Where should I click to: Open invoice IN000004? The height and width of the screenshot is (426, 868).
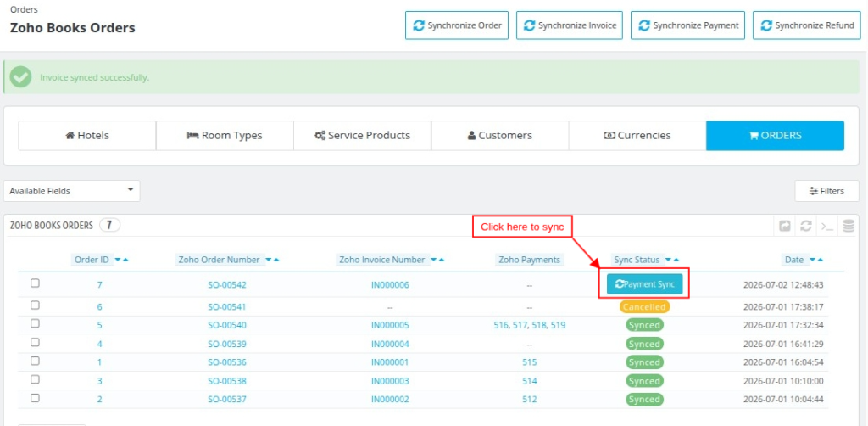(390, 344)
